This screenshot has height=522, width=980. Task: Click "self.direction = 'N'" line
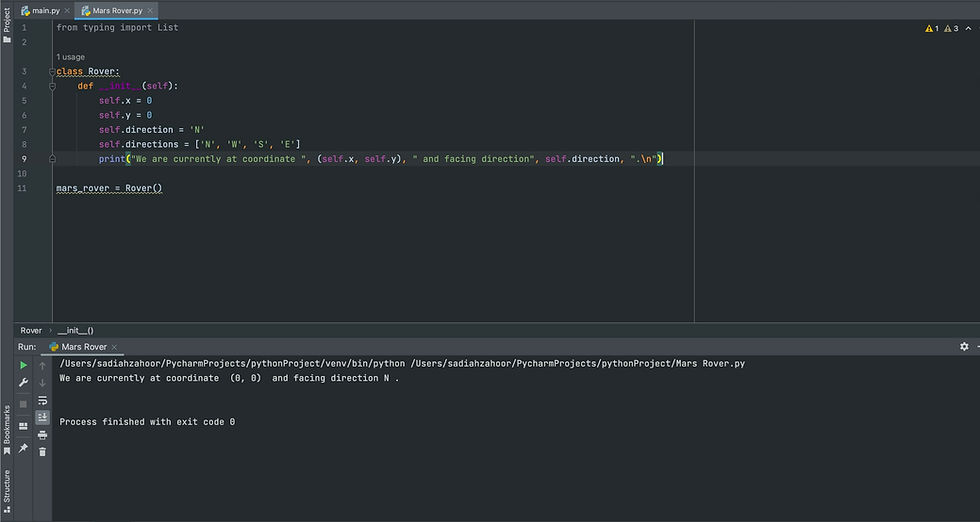pos(152,130)
